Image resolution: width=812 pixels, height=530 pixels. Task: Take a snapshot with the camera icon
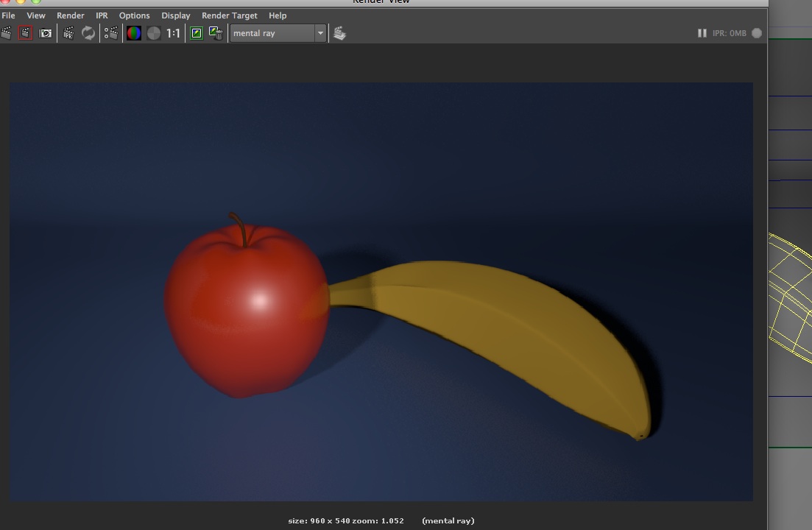[x=46, y=33]
